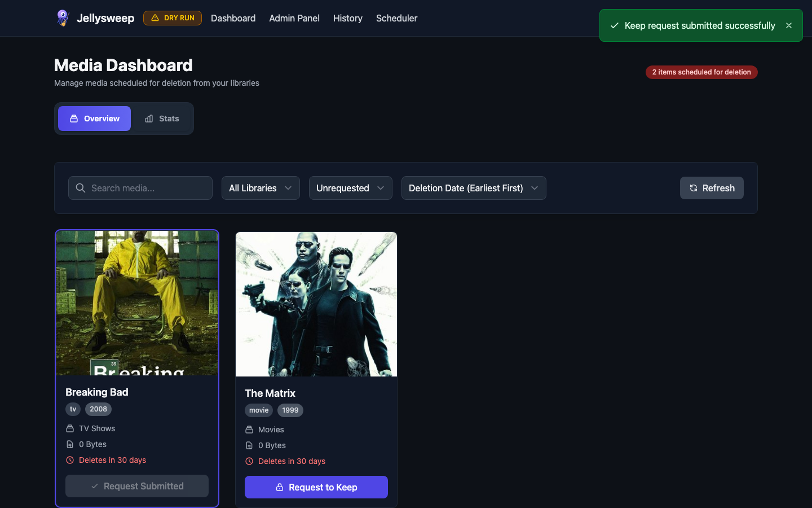Click the Breaking Bad poster thumbnail
Screen dimensions: 812x508
[137, 303]
